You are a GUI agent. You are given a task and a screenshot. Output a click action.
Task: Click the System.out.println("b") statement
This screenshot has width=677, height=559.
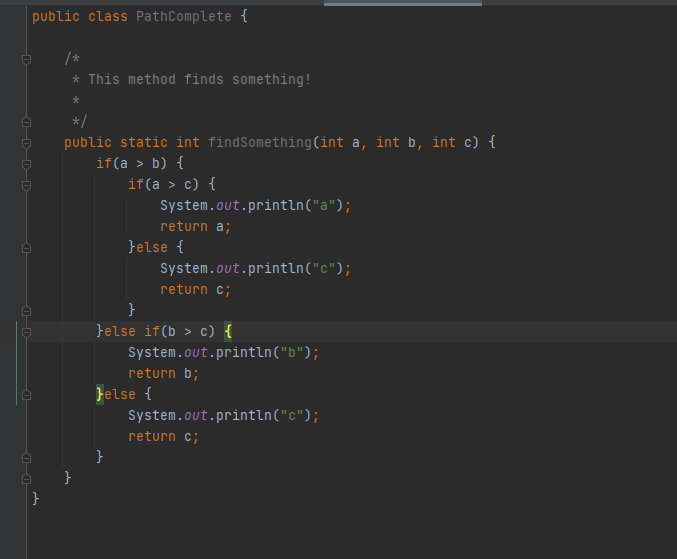coord(224,353)
